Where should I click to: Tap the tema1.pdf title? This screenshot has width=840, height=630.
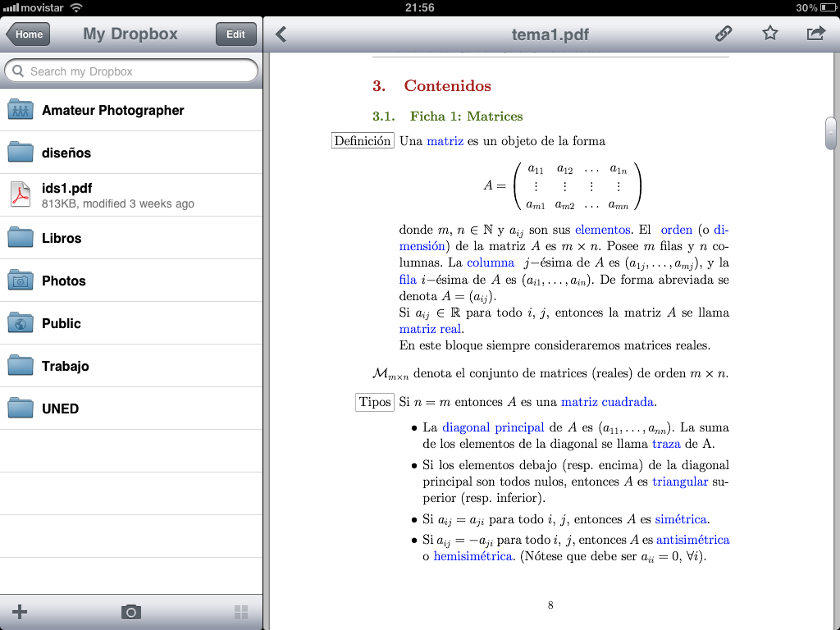point(550,34)
